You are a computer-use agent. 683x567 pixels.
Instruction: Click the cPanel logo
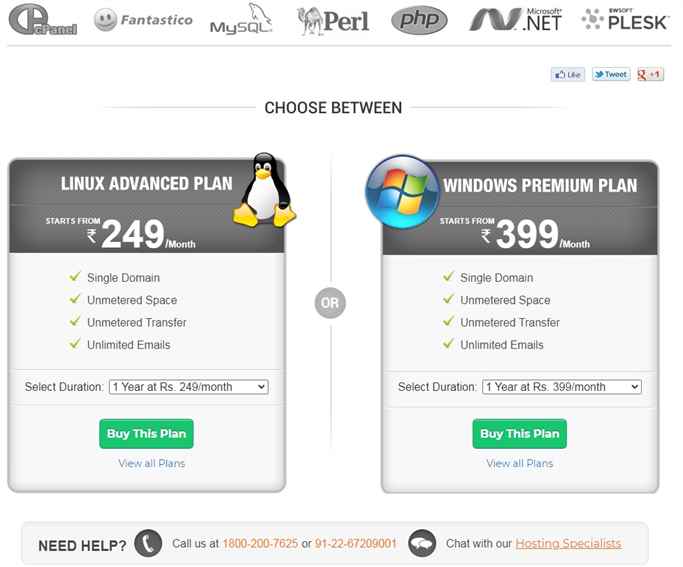43,20
